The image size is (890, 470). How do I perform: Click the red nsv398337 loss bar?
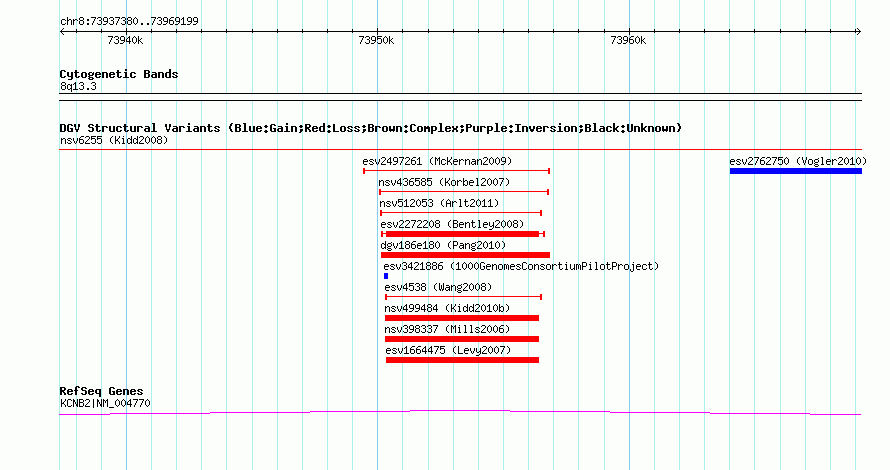461,339
